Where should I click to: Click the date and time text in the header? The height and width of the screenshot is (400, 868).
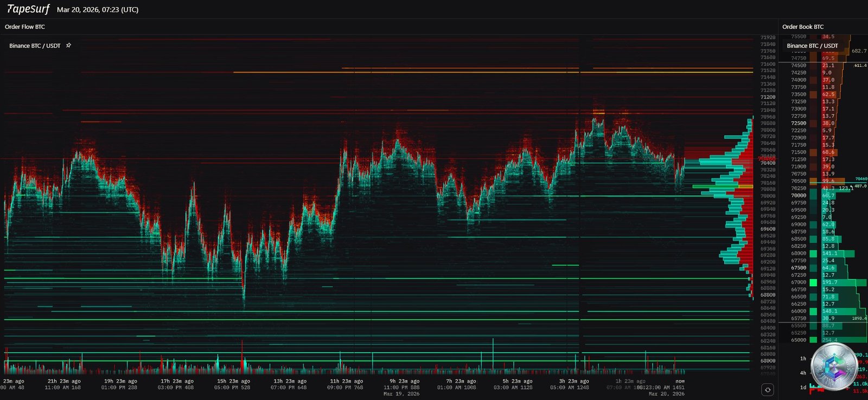(98, 10)
